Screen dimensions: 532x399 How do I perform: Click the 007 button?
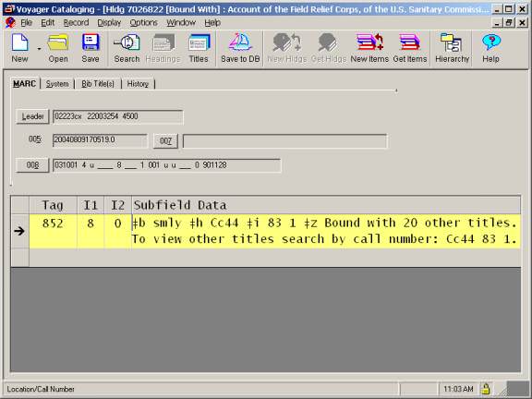[x=165, y=140]
